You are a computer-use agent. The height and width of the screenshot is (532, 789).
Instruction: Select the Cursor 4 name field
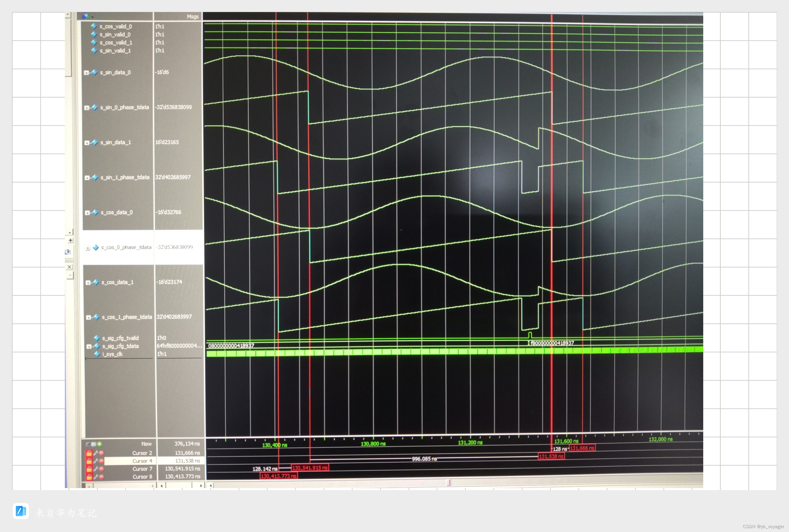[130, 461]
